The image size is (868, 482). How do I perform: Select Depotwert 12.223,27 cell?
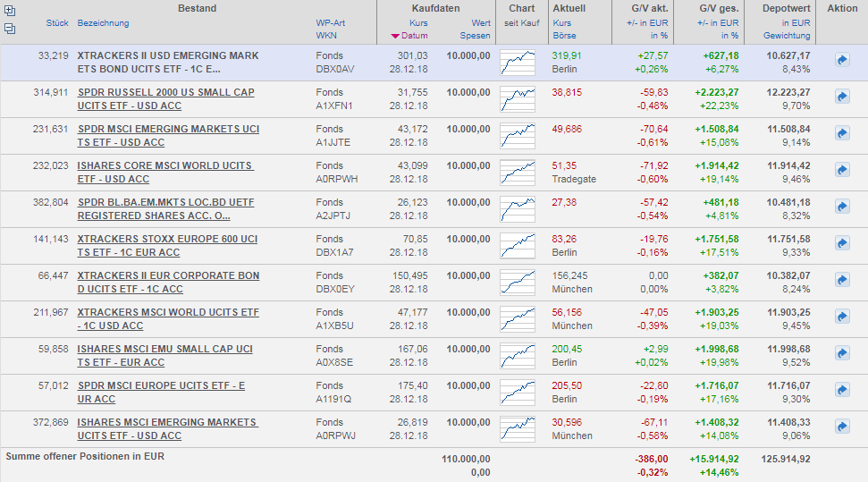(x=788, y=92)
